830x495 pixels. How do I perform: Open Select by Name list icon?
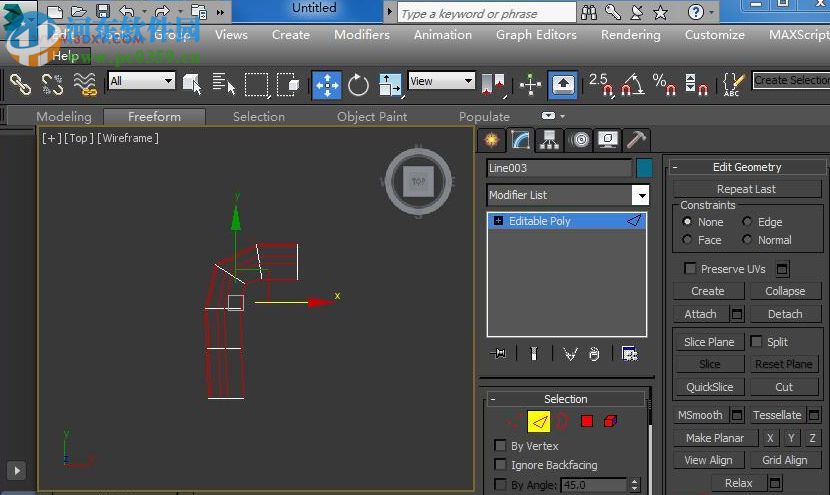pyautogui.click(x=223, y=85)
